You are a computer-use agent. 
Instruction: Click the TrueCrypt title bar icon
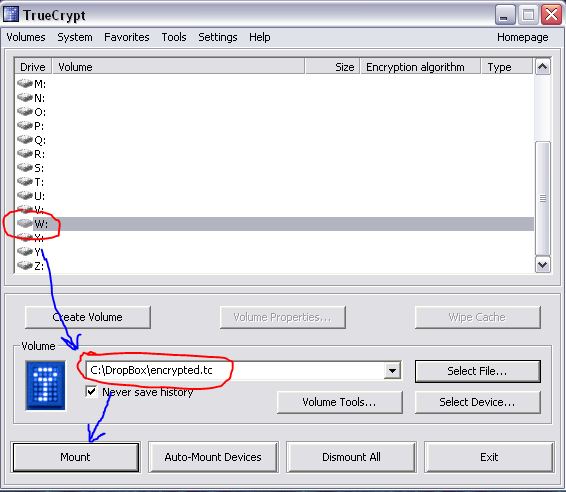(10, 14)
